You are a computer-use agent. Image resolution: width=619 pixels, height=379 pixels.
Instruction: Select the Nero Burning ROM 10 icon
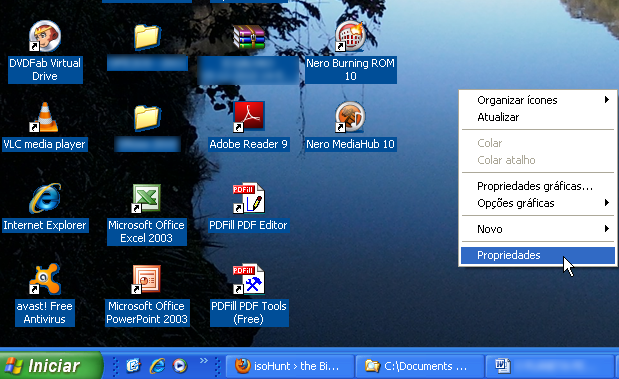tap(350, 36)
